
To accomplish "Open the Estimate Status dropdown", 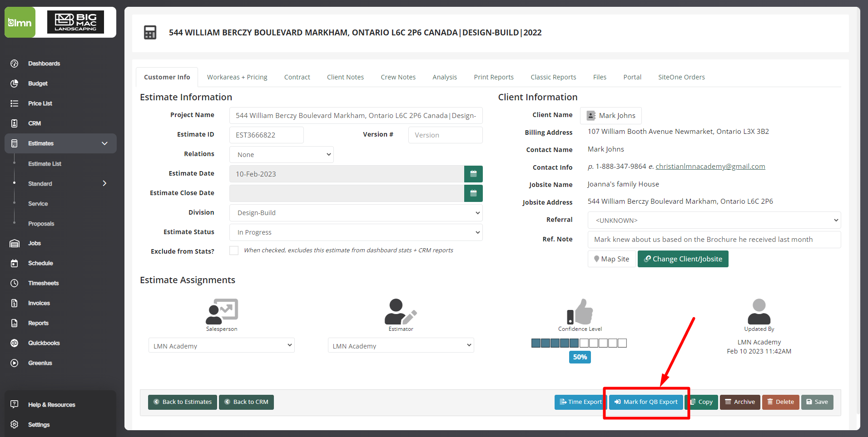I will click(x=356, y=232).
